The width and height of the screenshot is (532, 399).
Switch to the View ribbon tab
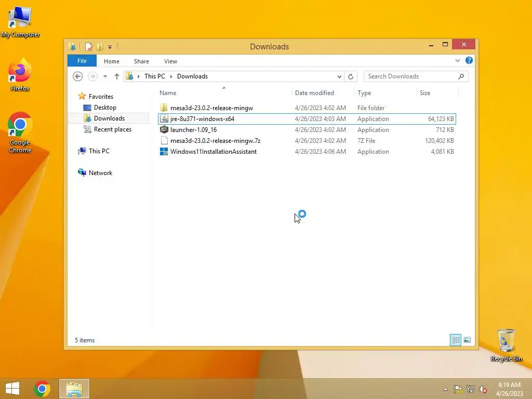(170, 61)
